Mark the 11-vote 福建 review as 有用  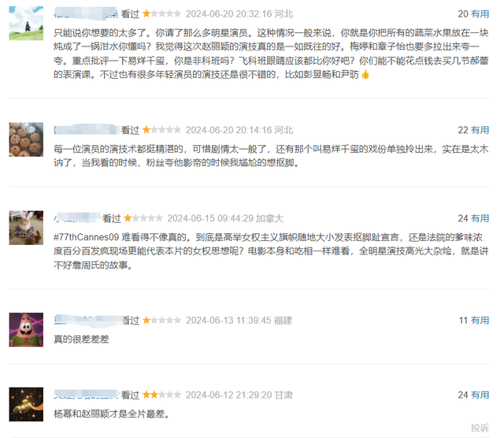(x=480, y=321)
